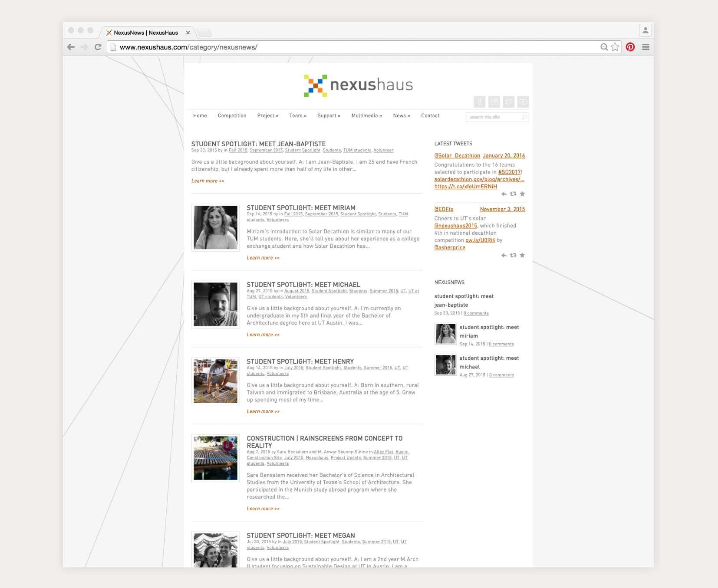Click the @asherprice mention link
This screenshot has width=718, height=588.
coord(450,247)
